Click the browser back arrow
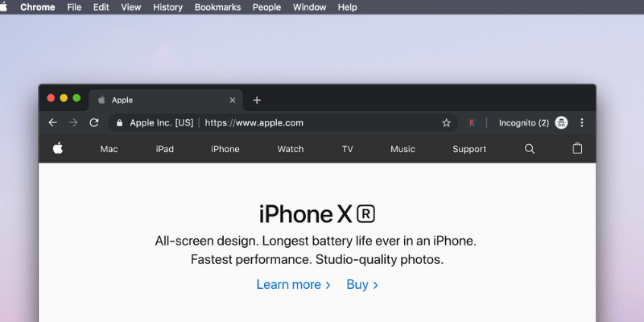This screenshot has height=322, width=644. [x=52, y=123]
